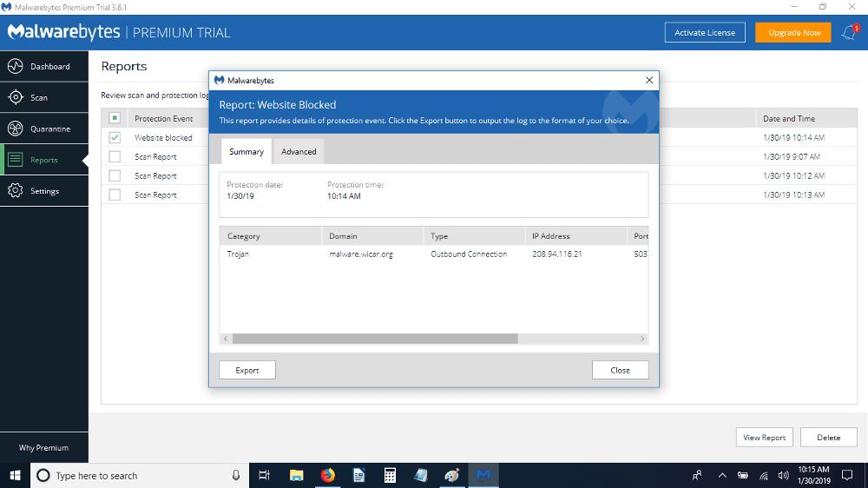868x488 pixels.
Task: Open the taskbar clock showing 10:15 AM
Action: [x=814, y=475]
